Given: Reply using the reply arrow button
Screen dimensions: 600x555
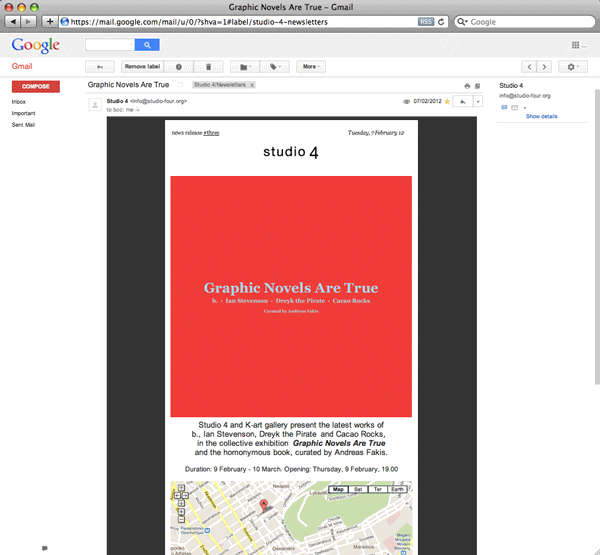Looking at the screenshot, I should pos(463,101).
